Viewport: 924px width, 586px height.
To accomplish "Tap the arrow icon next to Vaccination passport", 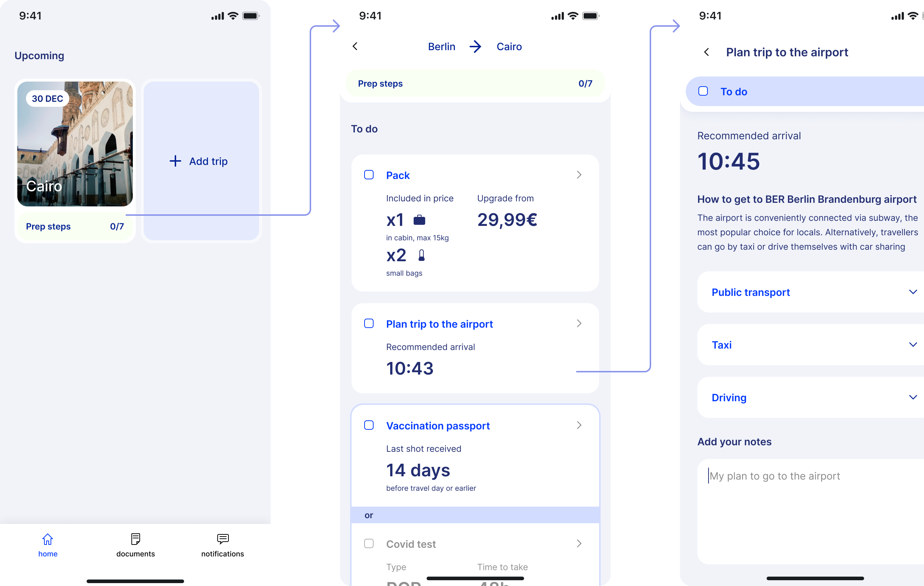I will (x=577, y=425).
